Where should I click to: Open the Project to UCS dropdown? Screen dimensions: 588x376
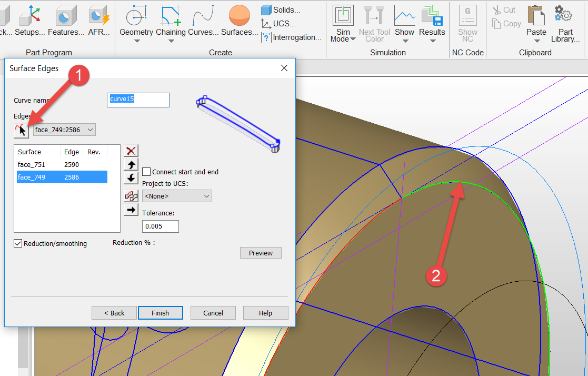tap(176, 195)
